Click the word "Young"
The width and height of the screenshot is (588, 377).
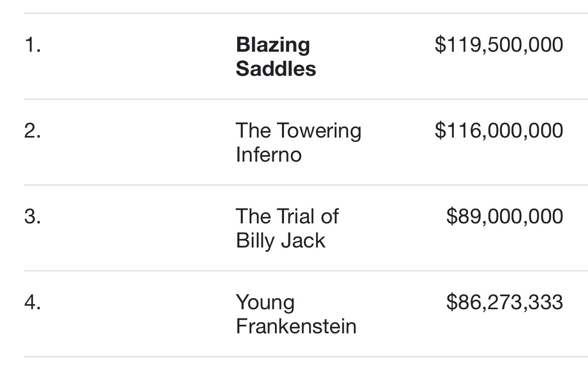[x=265, y=303]
